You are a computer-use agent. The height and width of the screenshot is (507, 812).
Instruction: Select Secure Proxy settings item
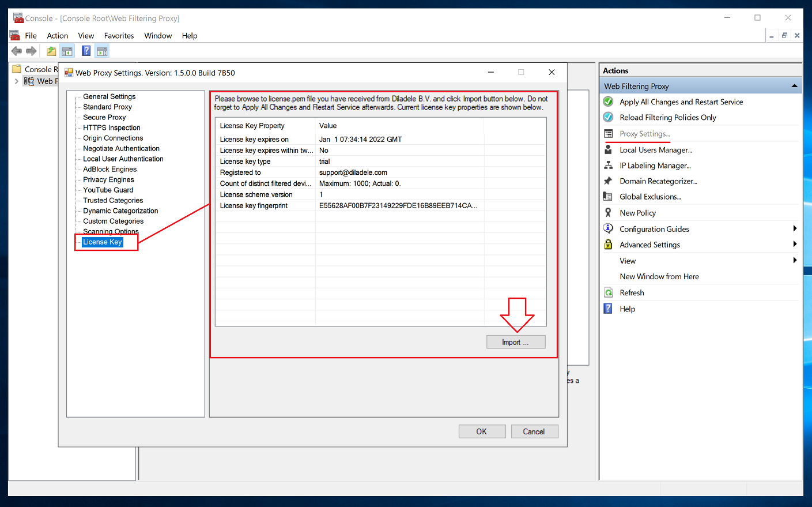point(104,117)
